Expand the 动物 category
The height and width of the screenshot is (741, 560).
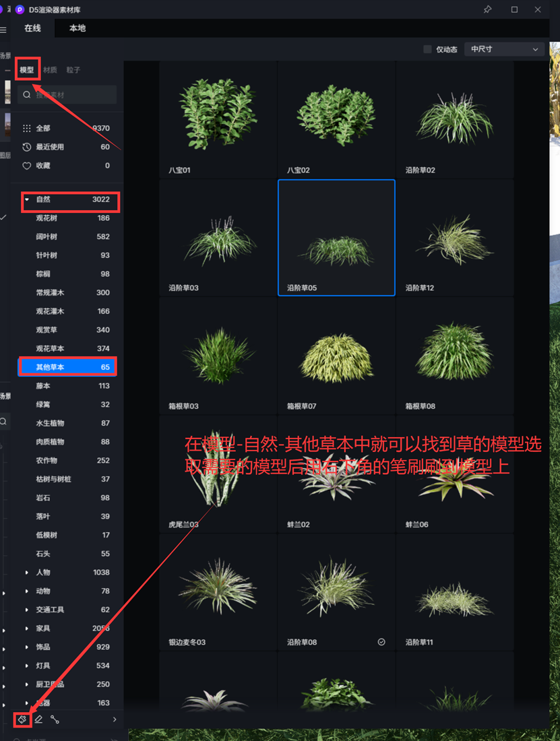[x=26, y=591]
